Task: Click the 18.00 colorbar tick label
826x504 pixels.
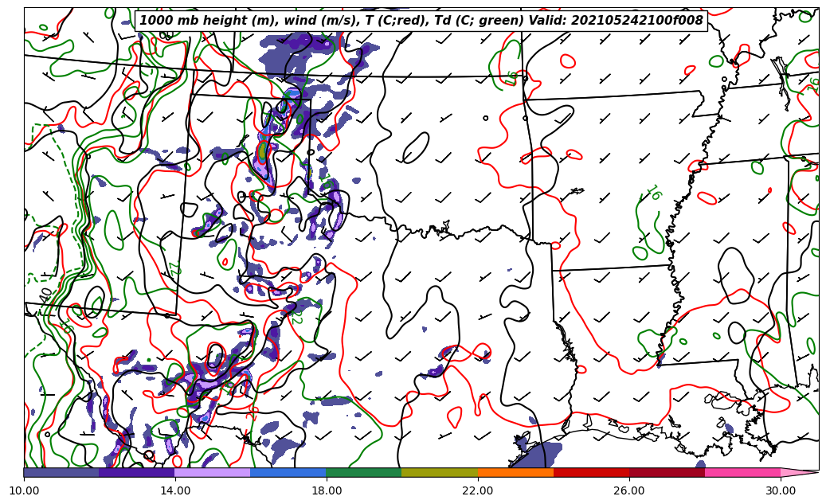Action: pyautogui.click(x=327, y=490)
